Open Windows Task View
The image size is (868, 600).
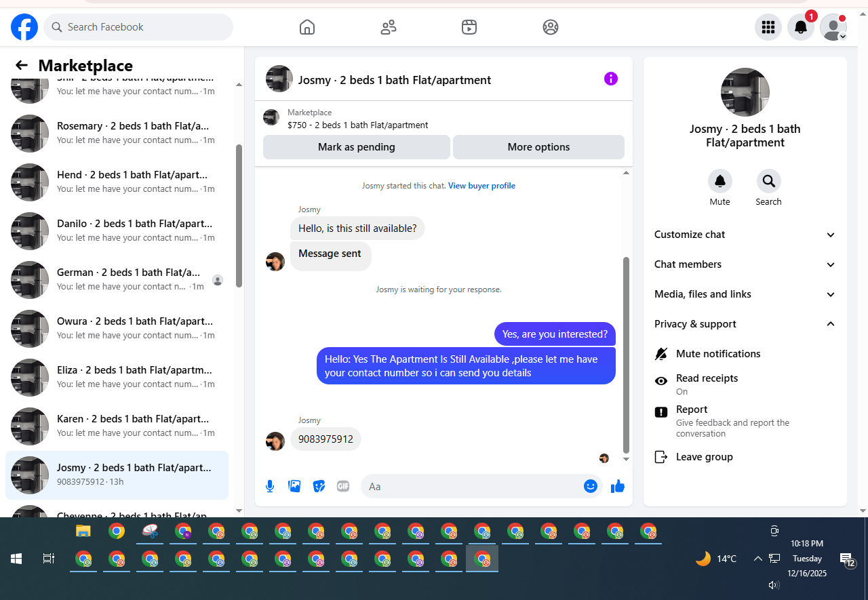(48, 559)
